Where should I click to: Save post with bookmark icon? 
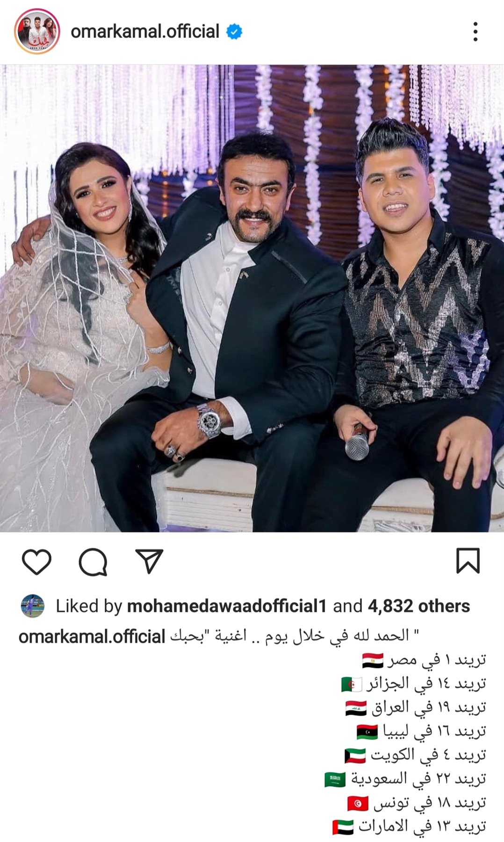468,560
